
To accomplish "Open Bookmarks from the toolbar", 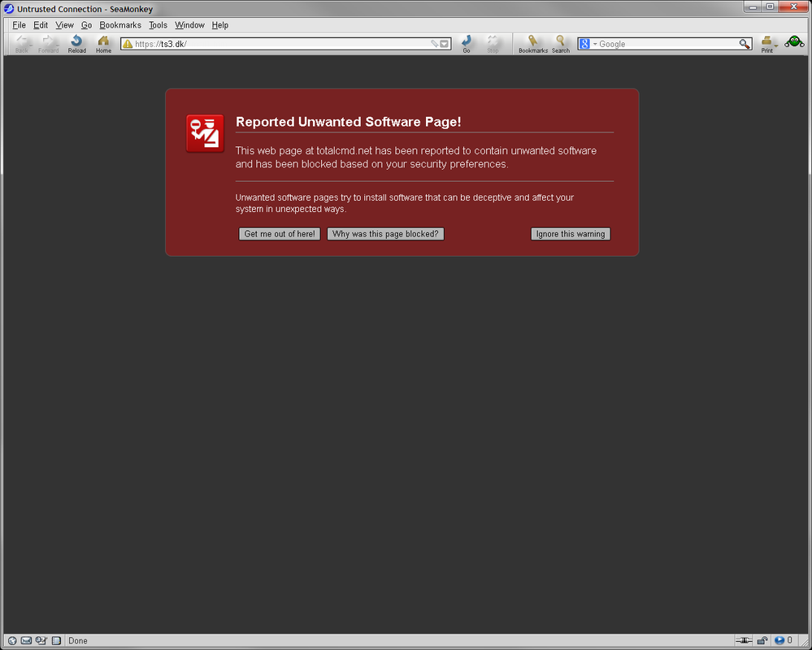I will [533, 44].
